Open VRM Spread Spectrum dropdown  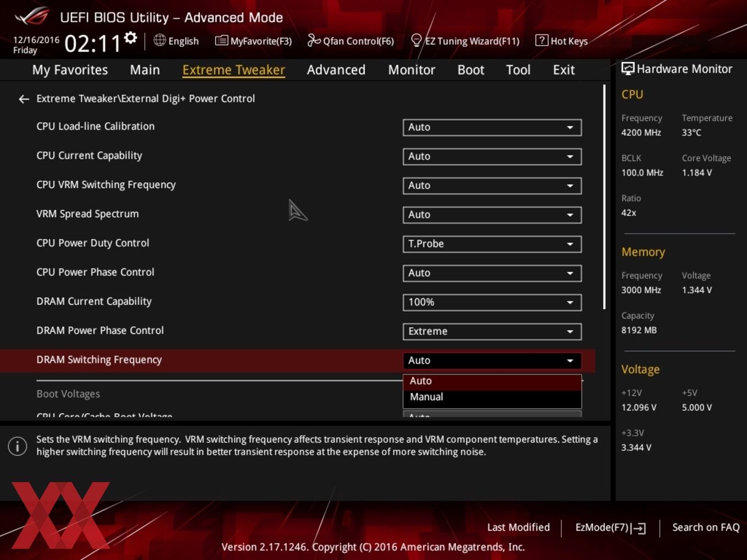(492, 215)
